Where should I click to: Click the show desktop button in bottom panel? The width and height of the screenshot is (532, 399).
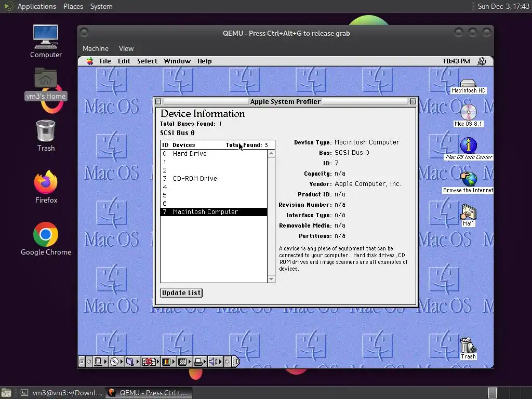coord(6,393)
